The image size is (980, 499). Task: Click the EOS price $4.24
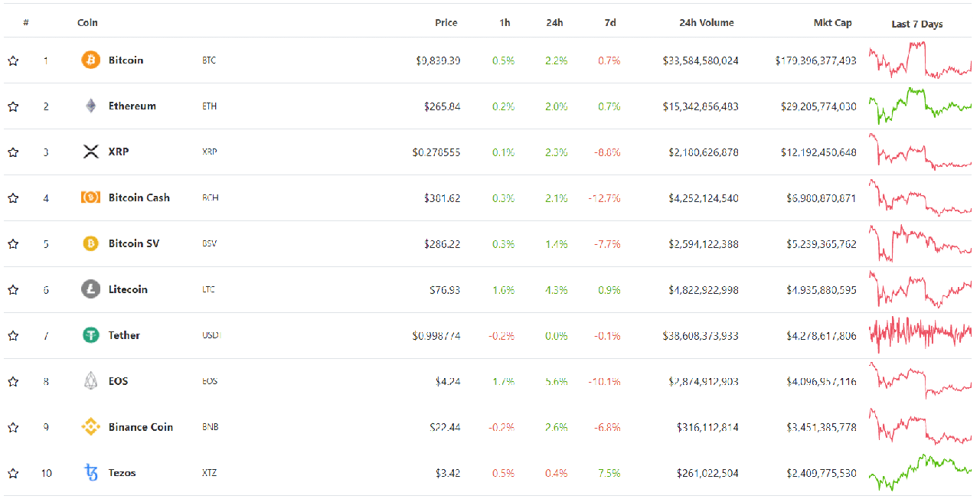[x=448, y=382]
